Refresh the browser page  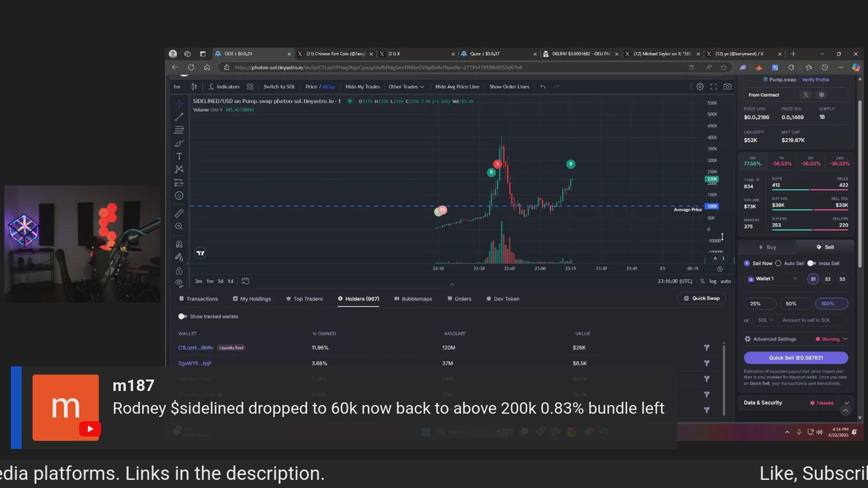click(x=191, y=67)
